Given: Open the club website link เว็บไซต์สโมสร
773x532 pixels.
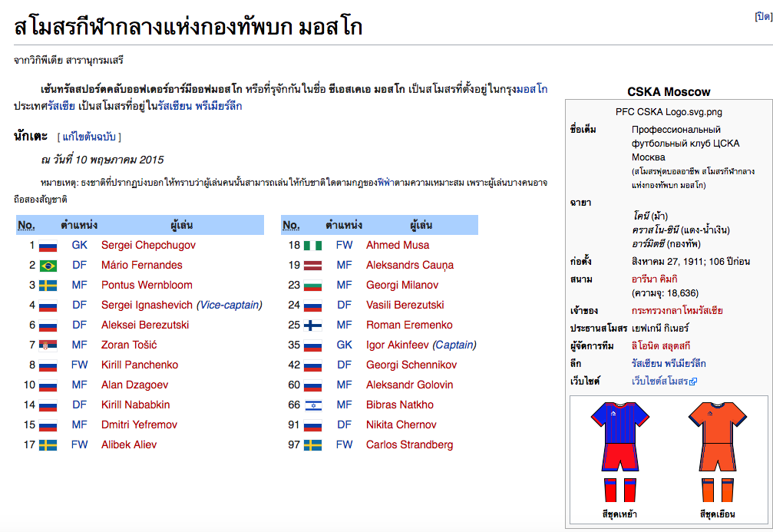Looking at the screenshot, I should click(664, 381).
